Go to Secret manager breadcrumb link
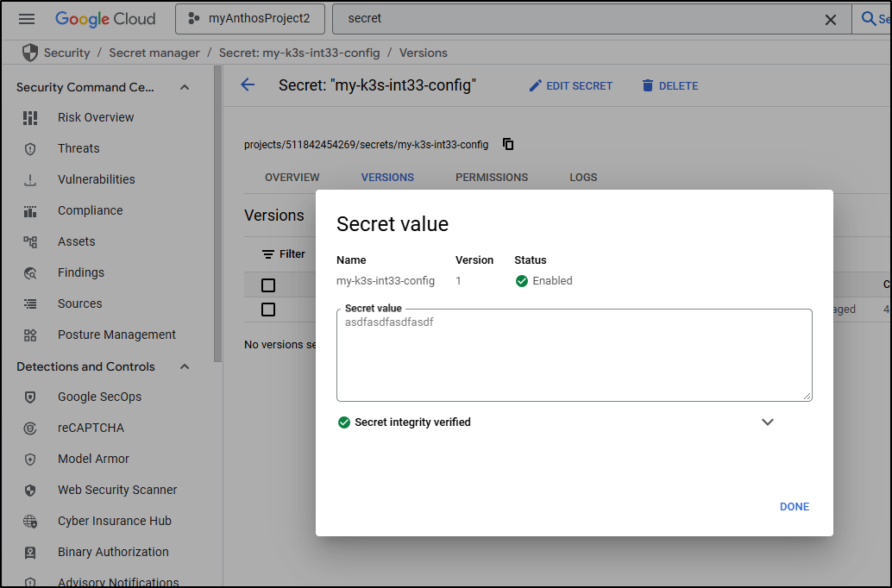This screenshot has height=588, width=892. tap(154, 53)
